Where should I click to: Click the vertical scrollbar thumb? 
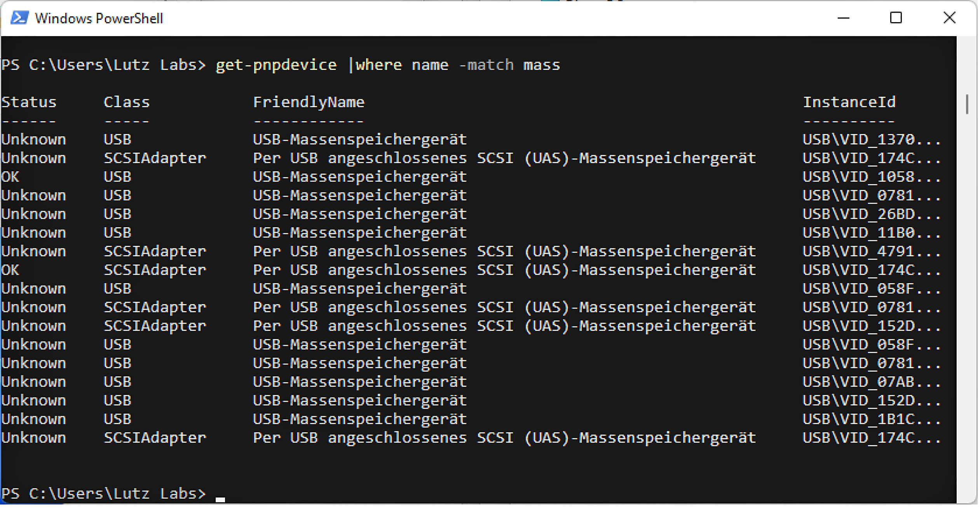pos(967,104)
